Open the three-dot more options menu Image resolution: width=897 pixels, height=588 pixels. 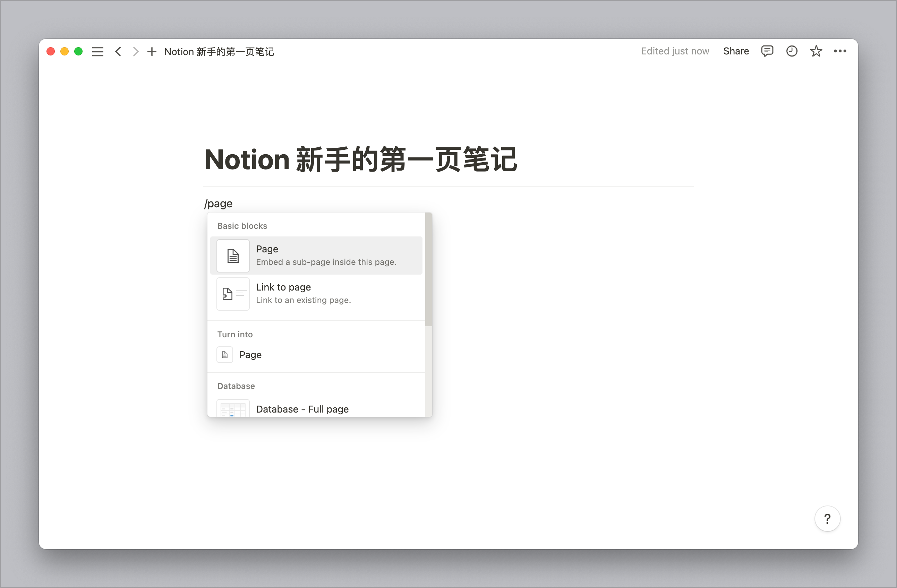coord(840,51)
